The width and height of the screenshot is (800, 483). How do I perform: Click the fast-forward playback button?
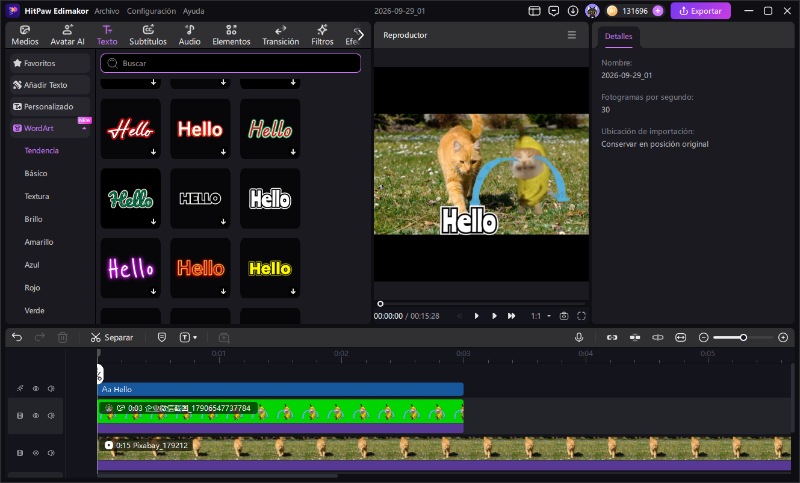pyautogui.click(x=511, y=316)
